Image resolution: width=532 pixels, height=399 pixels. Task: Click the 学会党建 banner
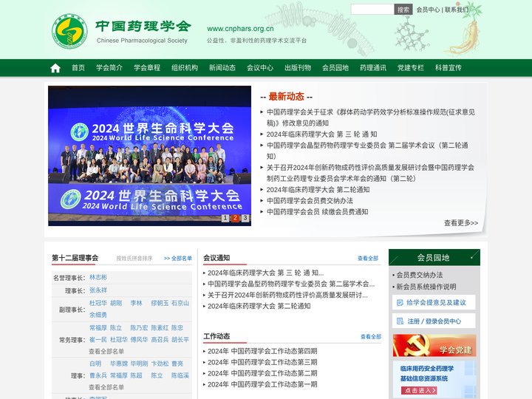pyautogui.click(x=434, y=345)
